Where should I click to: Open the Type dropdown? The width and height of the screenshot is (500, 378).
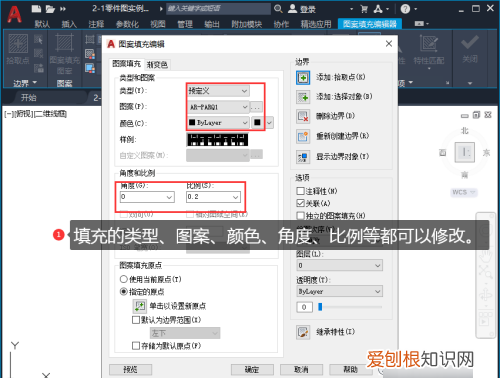point(218,91)
